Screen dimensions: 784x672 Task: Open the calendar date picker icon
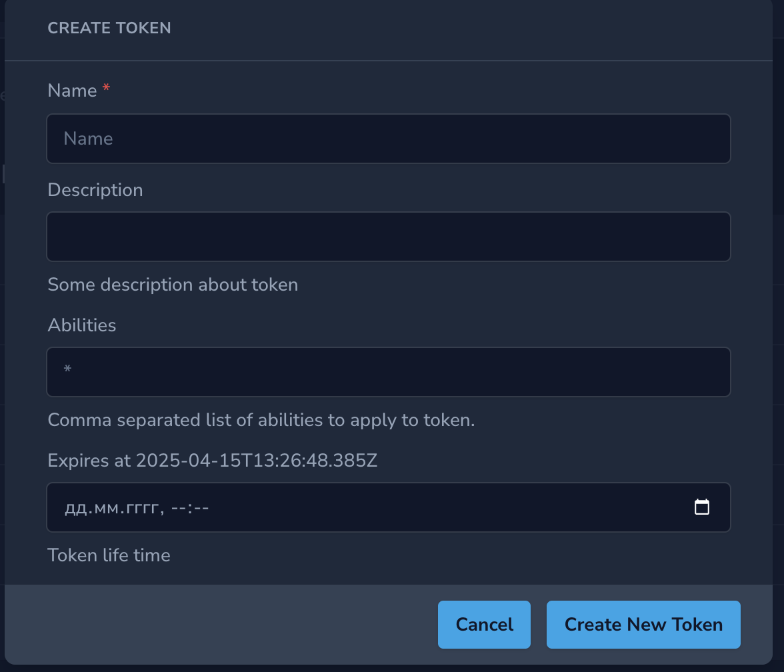[x=701, y=507]
